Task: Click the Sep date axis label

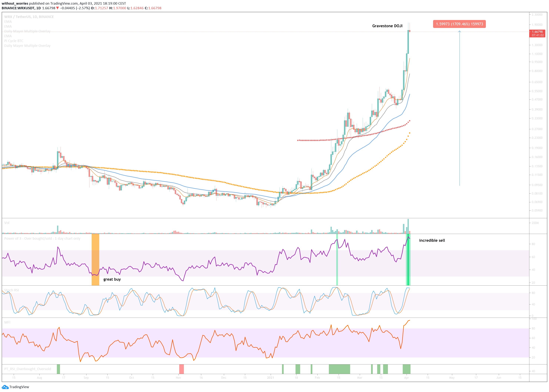Action: click(x=86, y=378)
